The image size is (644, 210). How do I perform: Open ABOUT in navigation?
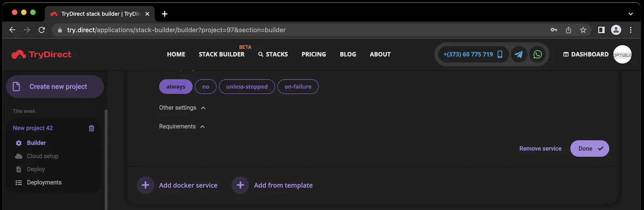[380, 54]
